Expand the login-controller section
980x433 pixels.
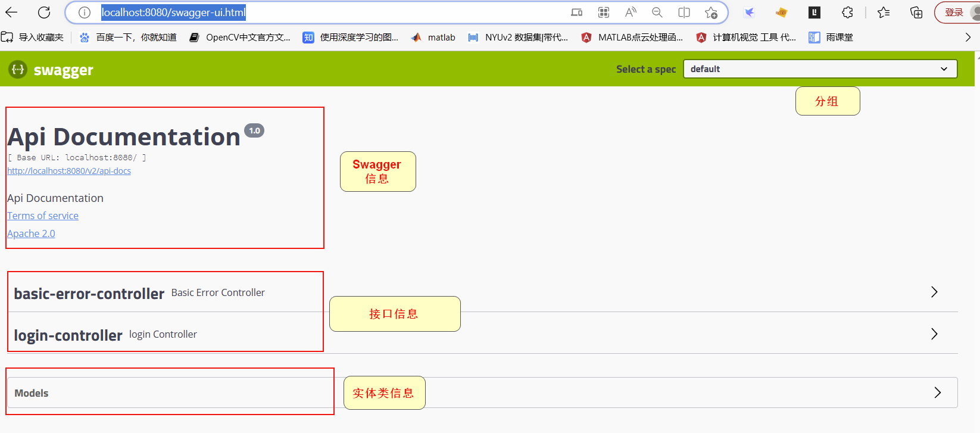pyautogui.click(x=482, y=334)
